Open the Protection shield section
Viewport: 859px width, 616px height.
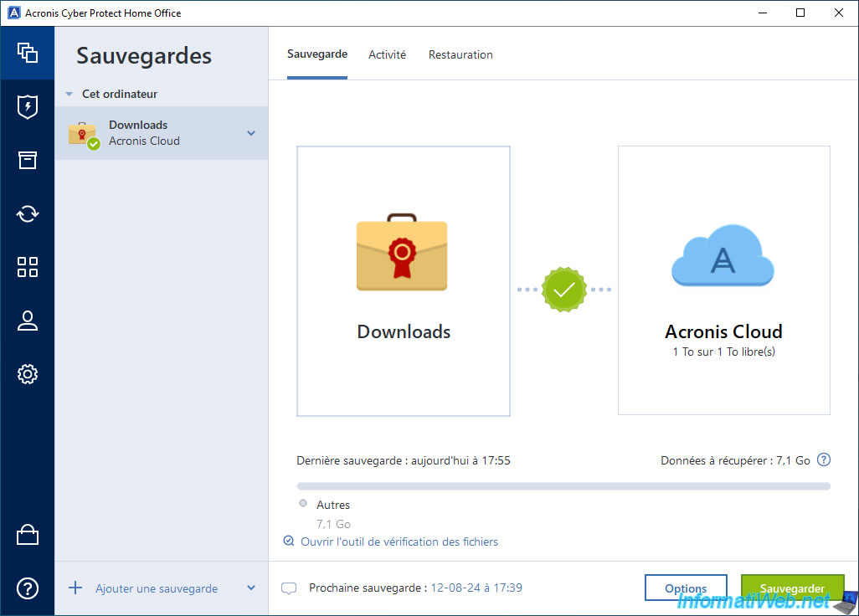coord(28,107)
